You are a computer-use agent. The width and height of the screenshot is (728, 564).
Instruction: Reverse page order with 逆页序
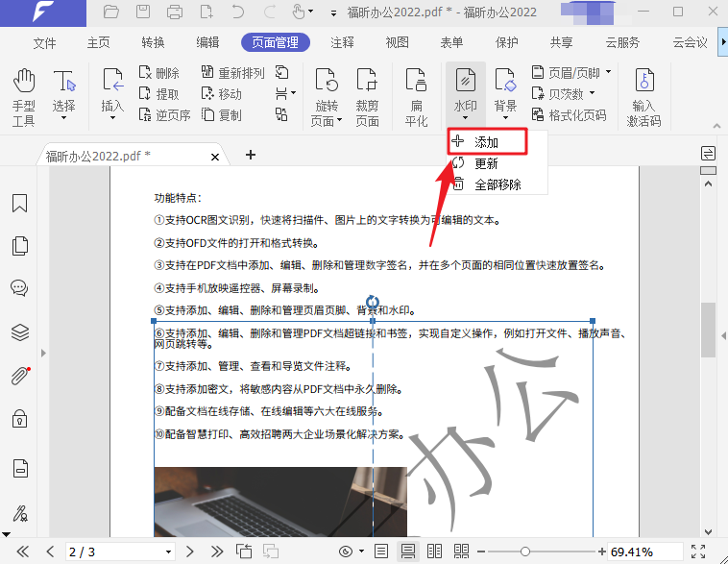165,114
